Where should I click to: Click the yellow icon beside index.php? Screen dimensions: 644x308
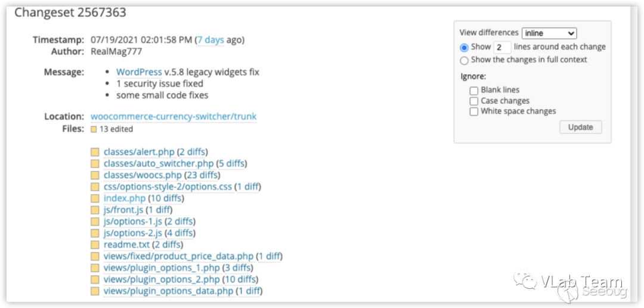click(x=94, y=199)
